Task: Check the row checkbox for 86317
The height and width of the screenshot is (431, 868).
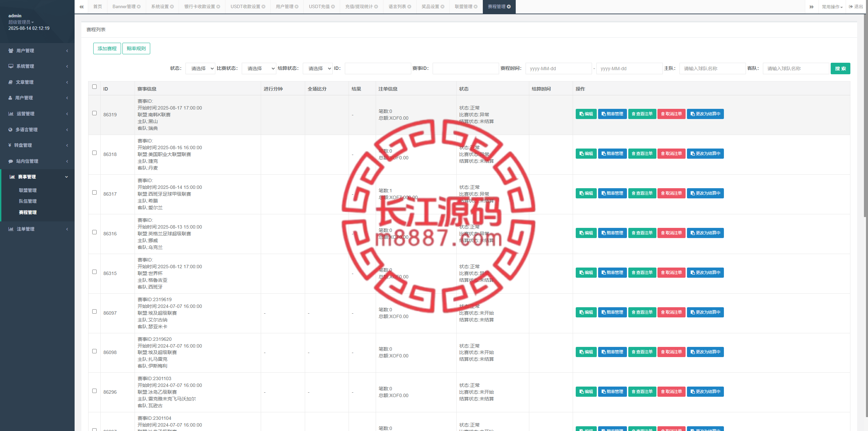Action: point(94,193)
